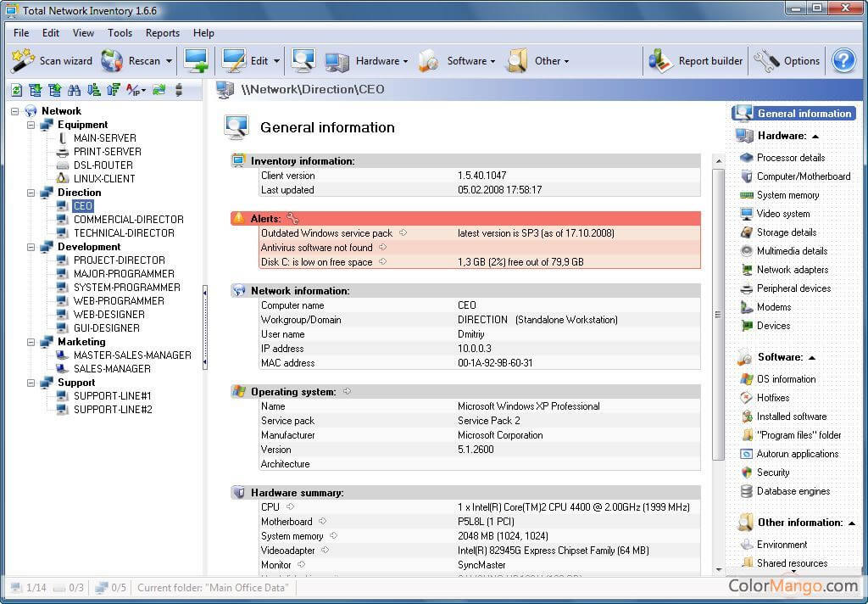
Task: Launch the Scan wizard
Action: point(52,61)
